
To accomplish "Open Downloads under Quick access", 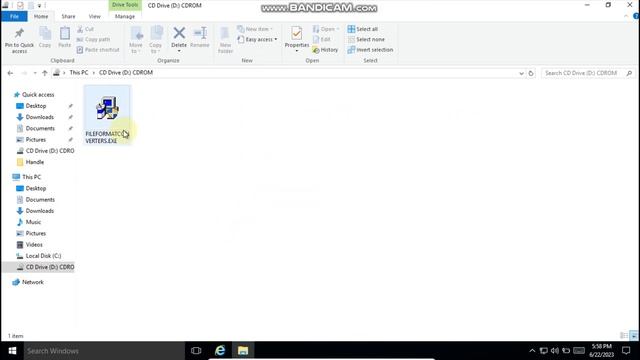I will (x=40, y=117).
